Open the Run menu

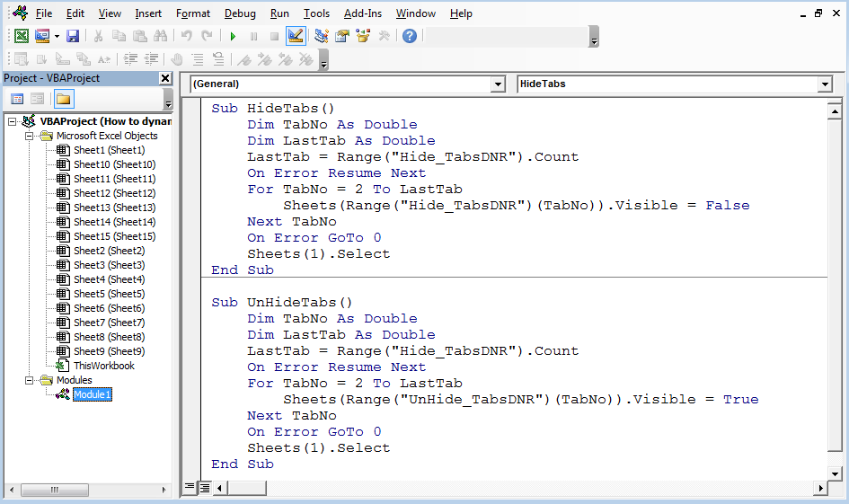pos(279,13)
